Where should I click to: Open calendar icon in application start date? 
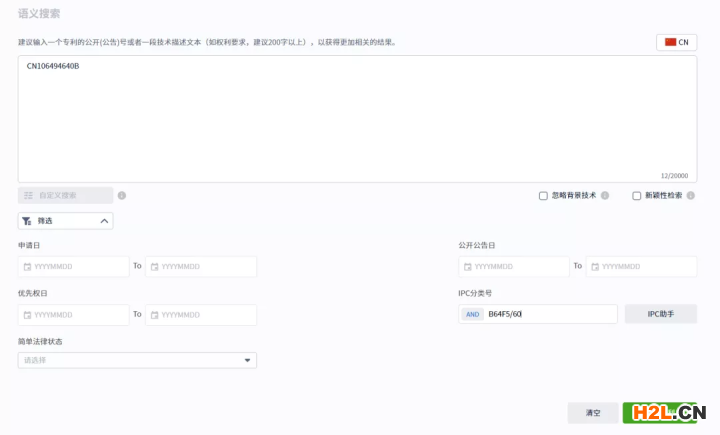tap(28, 266)
